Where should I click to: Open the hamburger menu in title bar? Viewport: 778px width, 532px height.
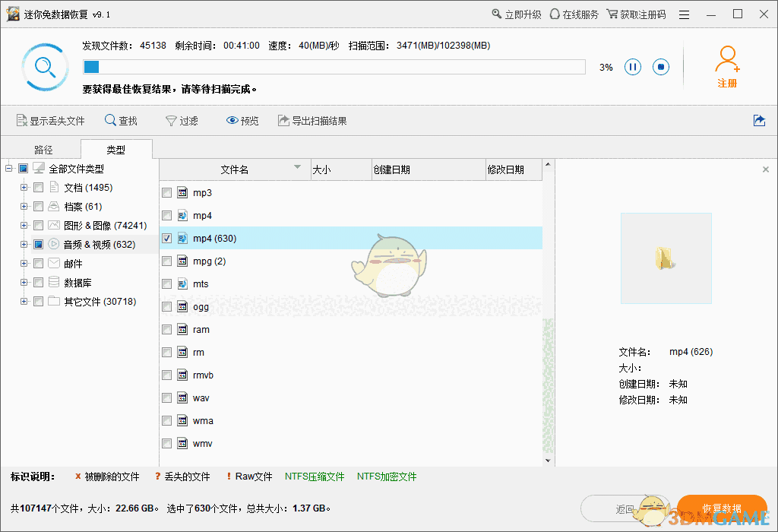[x=683, y=14]
